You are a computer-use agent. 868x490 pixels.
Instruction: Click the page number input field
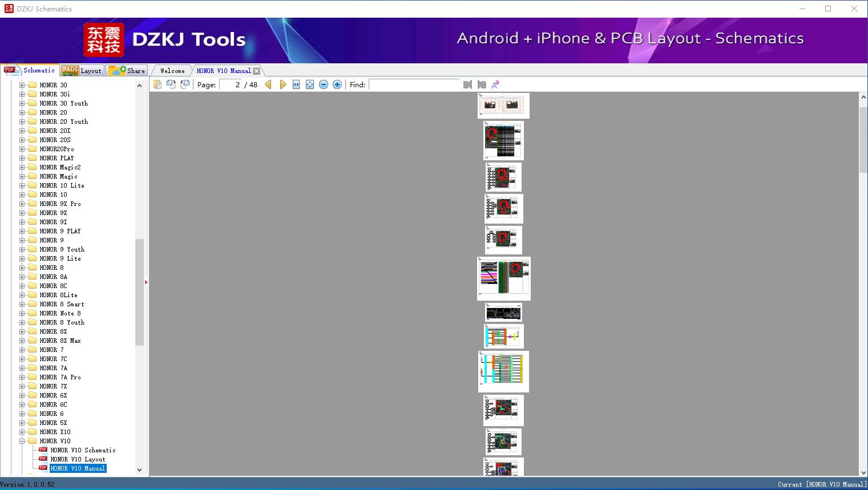(x=231, y=84)
